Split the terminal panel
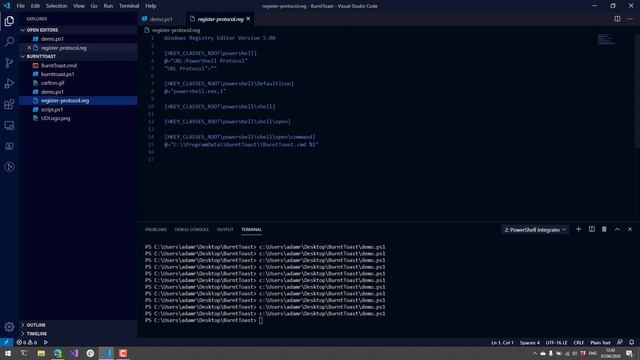 click(x=591, y=229)
